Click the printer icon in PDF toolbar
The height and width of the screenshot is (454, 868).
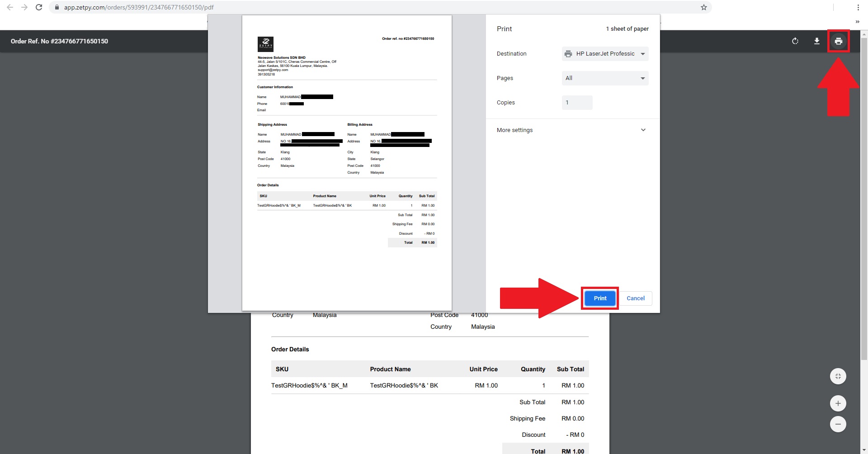tap(839, 41)
